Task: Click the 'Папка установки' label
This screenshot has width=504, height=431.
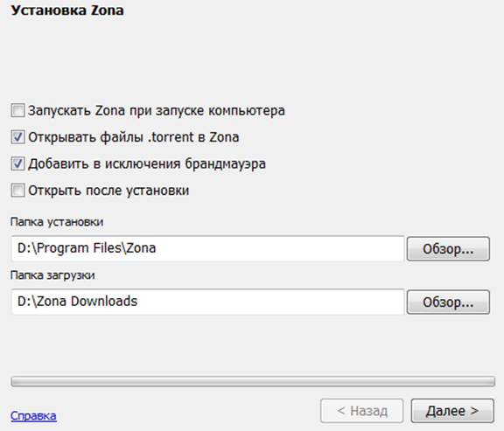Action: (57, 222)
